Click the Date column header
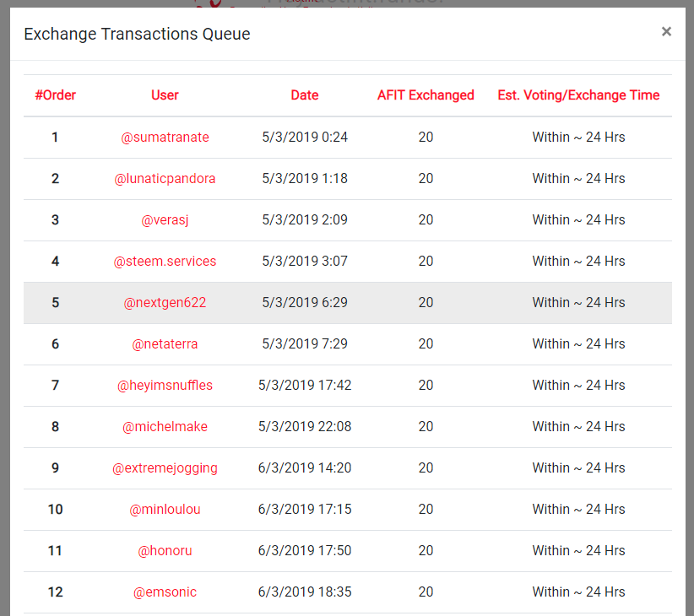Viewport: 694px width, 616px height. tap(305, 95)
